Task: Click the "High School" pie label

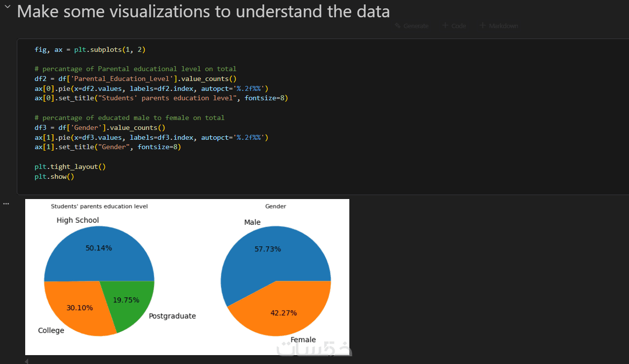Action: click(x=78, y=220)
